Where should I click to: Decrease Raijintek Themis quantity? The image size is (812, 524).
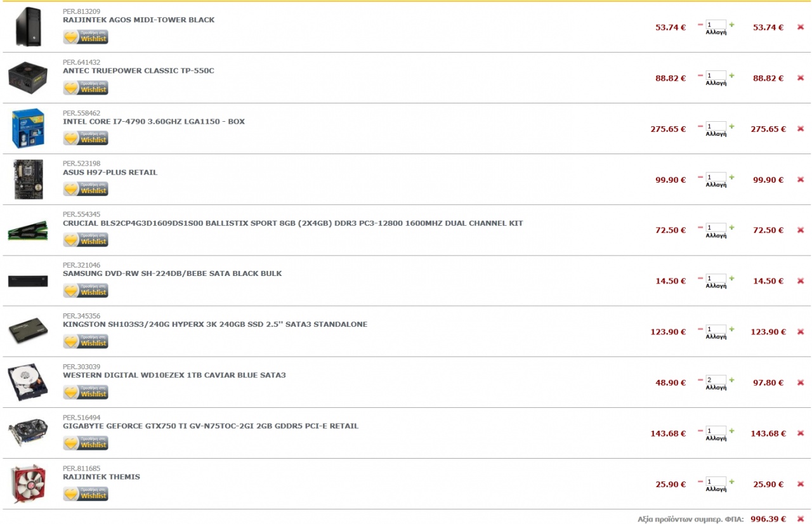click(700, 481)
